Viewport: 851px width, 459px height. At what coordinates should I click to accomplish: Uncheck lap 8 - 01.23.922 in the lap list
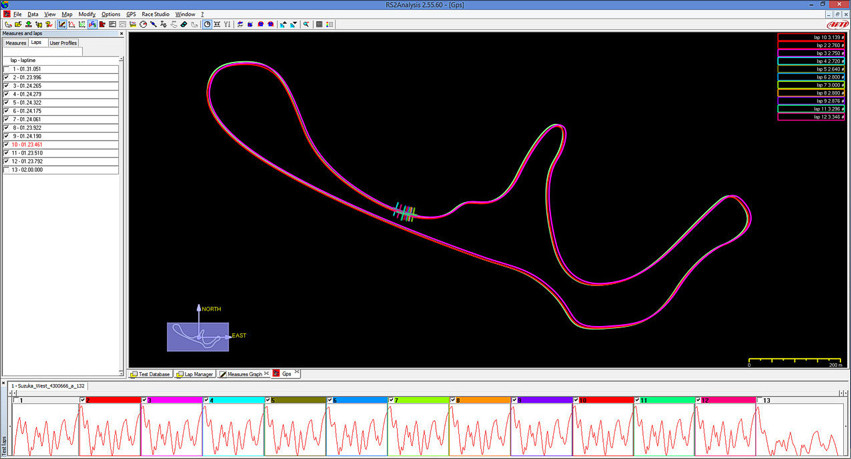coord(7,128)
